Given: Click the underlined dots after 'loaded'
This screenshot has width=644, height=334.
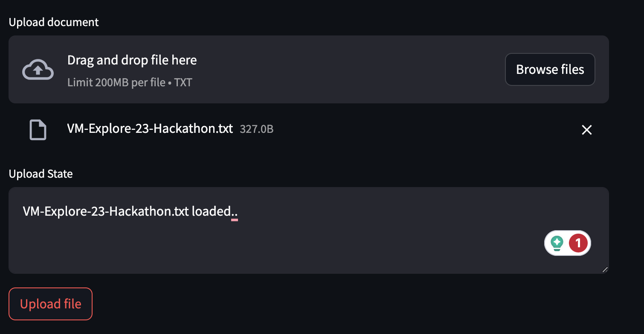Looking at the screenshot, I should point(234,213).
